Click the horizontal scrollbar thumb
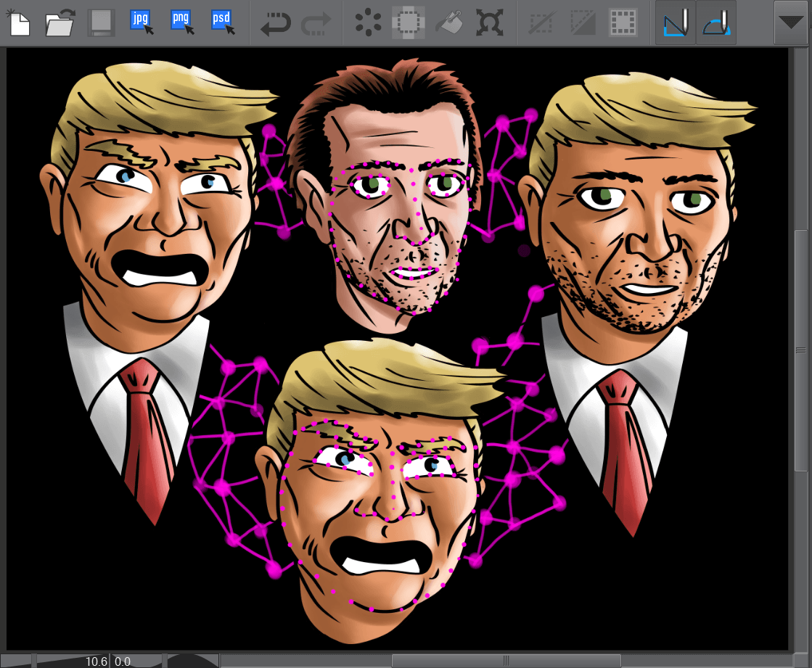The image size is (812, 668). pyautogui.click(x=506, y=660)
